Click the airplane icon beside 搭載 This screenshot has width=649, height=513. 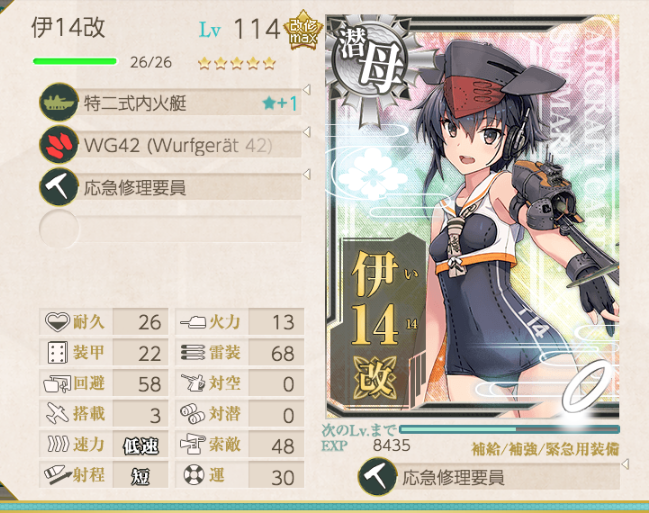pos(58,413)
